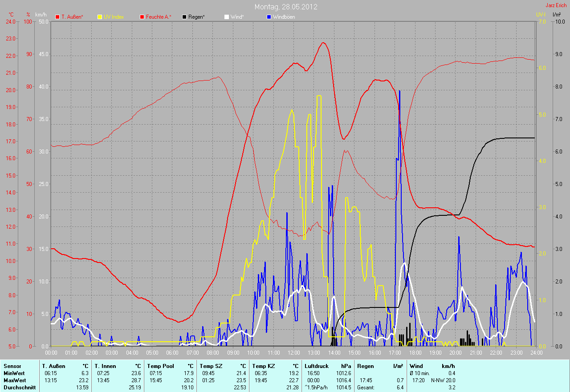This screenshot has width=570, height=392.
Task: Click the "Gesamt:" rain total label
Action: [x=366, y=388]
